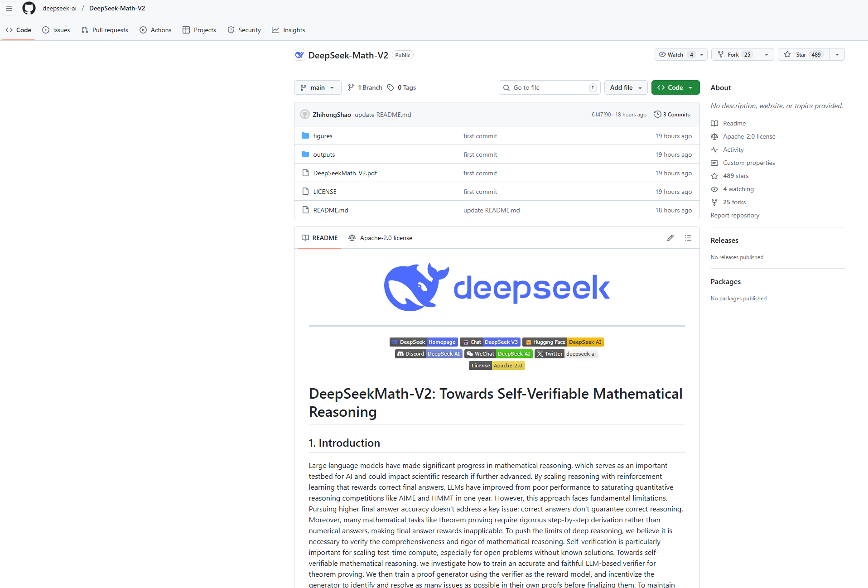
Task: Expand the Add file dropdown
Action: click(x=626, y=87)
